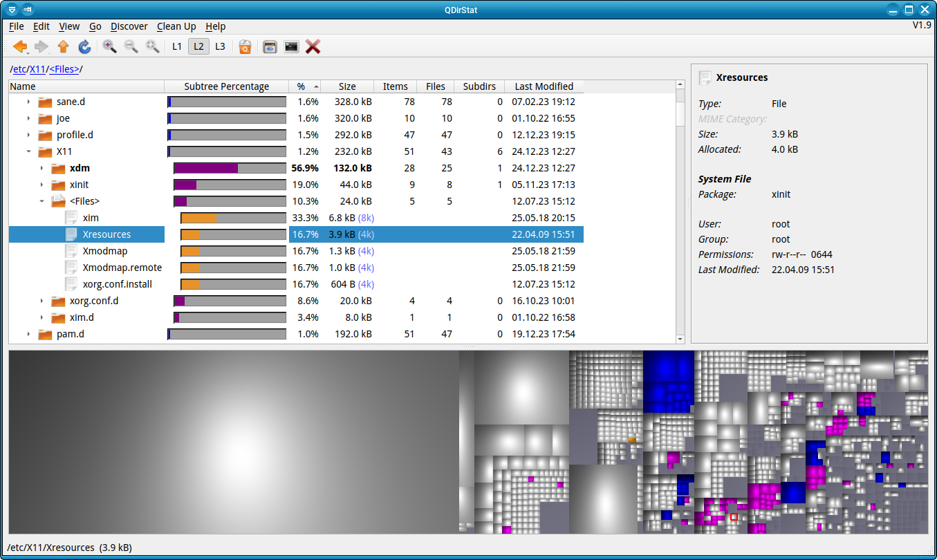This screenshot has height=560, width=937.
Task: Sort by the Name column header
Action: (86, 86)
